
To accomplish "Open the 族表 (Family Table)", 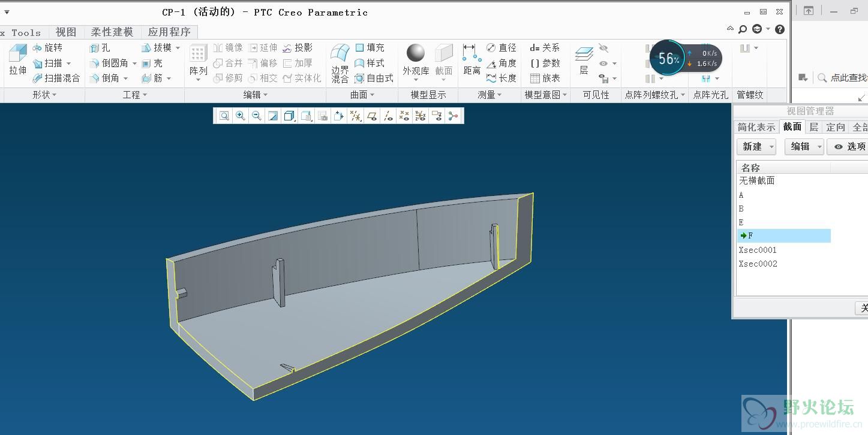I will 545,78.
